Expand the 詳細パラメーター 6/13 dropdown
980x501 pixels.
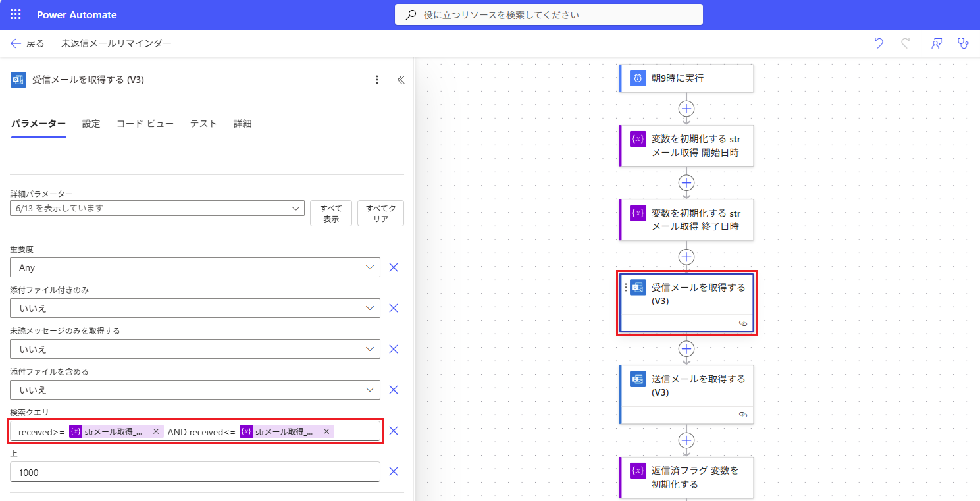pyautogui.click(x=157, y=208)
